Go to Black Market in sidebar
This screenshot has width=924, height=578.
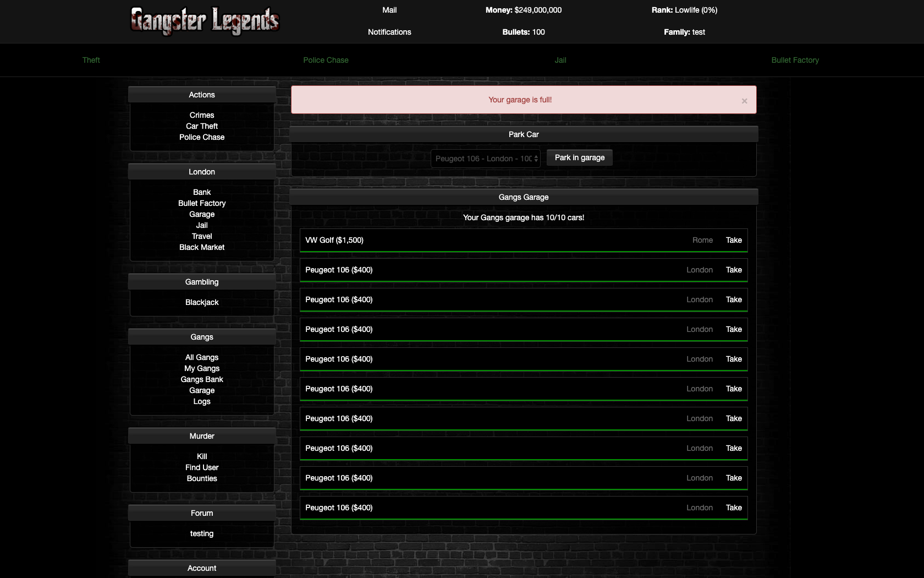202,247
